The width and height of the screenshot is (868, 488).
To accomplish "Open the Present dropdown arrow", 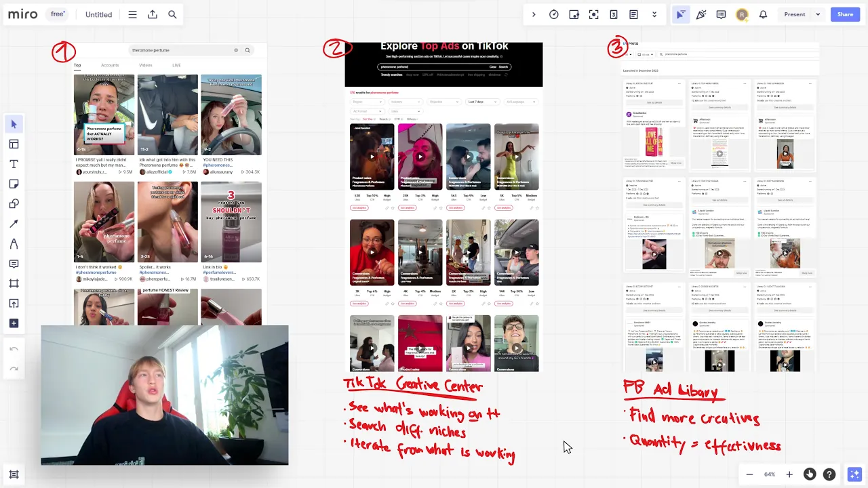I will pyautogui.click(x=818, y=14).
